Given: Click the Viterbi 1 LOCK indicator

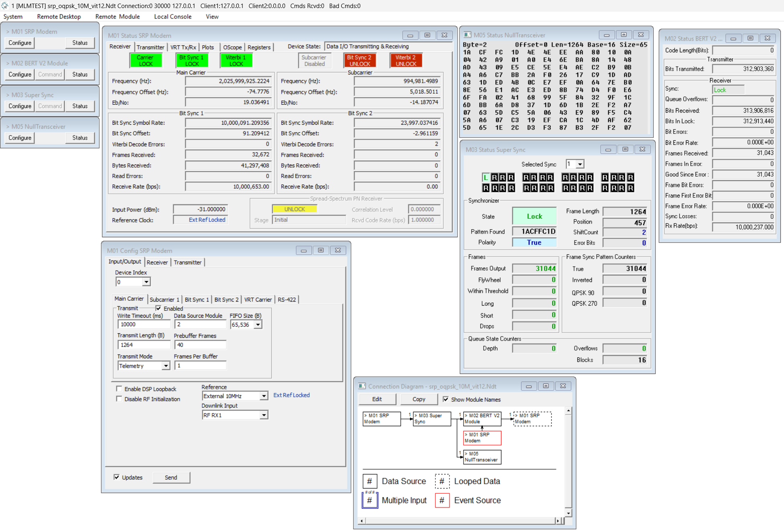Looking at the screenshot, I should coord(236,60).
